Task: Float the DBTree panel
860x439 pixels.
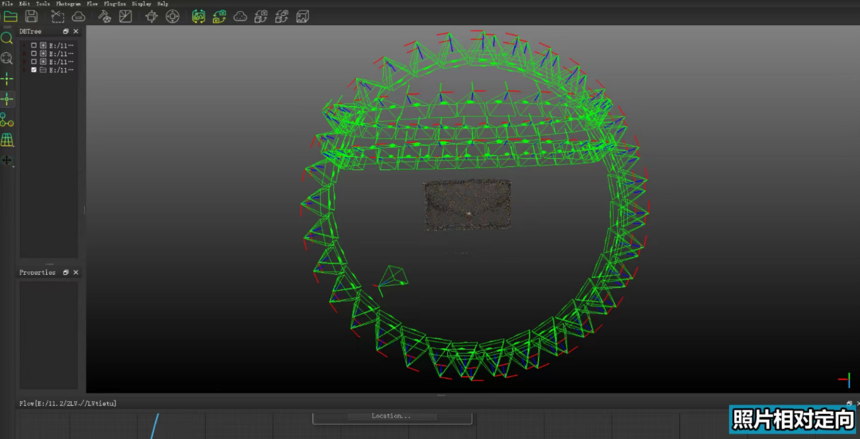Action: pyautogui.click(x=66, y=31)
